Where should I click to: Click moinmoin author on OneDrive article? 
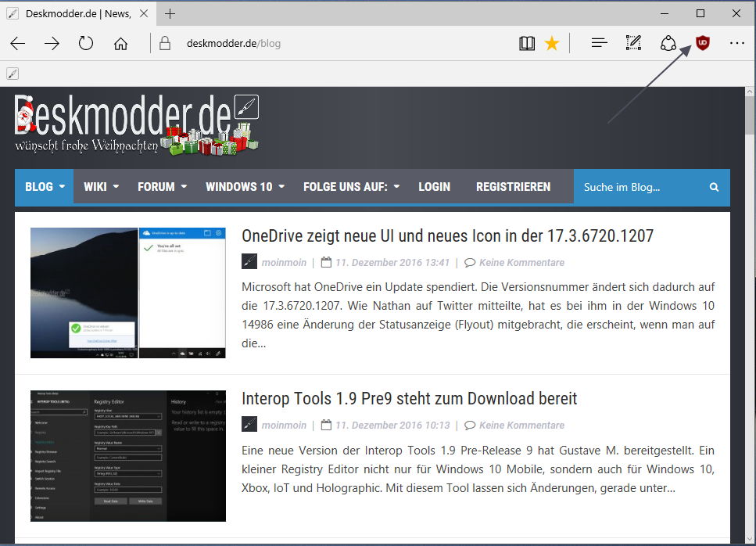tap(284, 262)
